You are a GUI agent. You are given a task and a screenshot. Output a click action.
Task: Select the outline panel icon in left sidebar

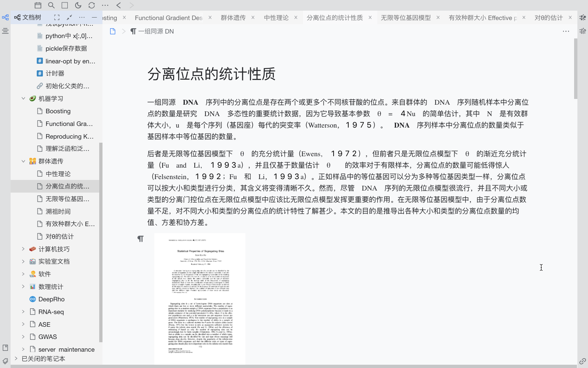(5, 31)
